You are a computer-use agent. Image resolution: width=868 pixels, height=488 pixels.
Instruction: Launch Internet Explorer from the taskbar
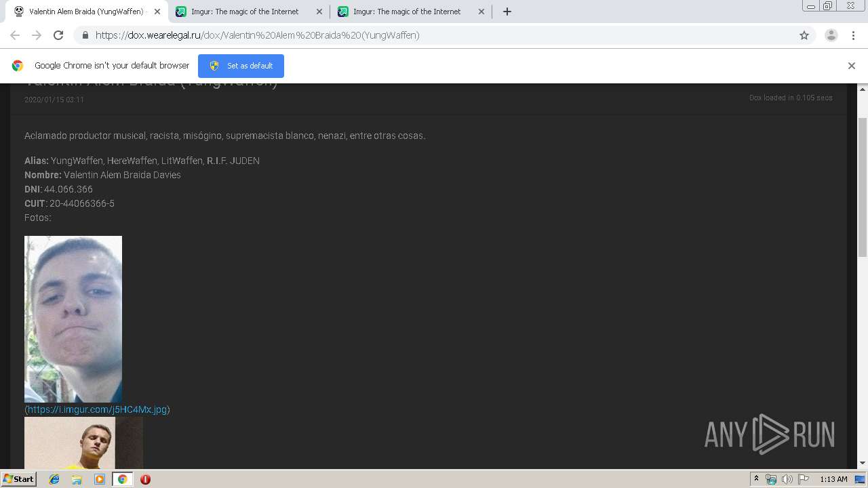54,479
